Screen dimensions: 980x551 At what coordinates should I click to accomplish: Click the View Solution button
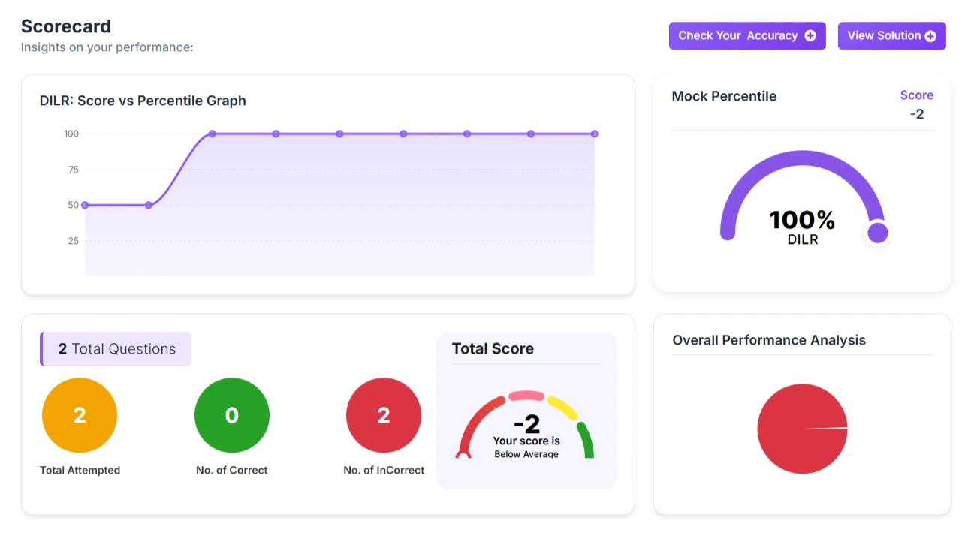click(x=891, y=35)
